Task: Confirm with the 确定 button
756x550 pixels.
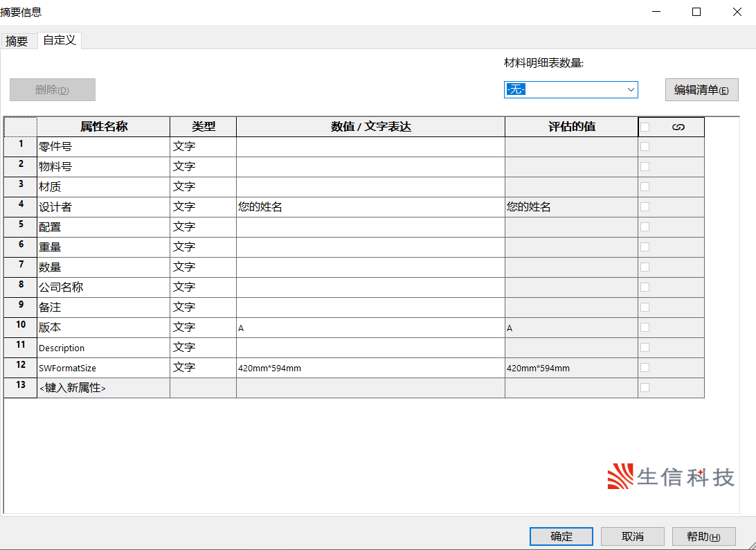Action: [561, 537]
